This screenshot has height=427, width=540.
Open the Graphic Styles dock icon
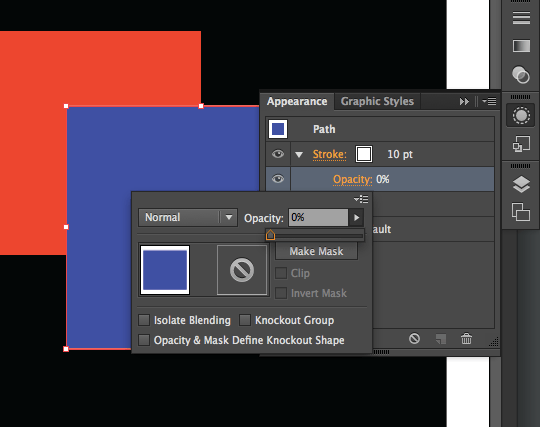(x=521, y=144)
